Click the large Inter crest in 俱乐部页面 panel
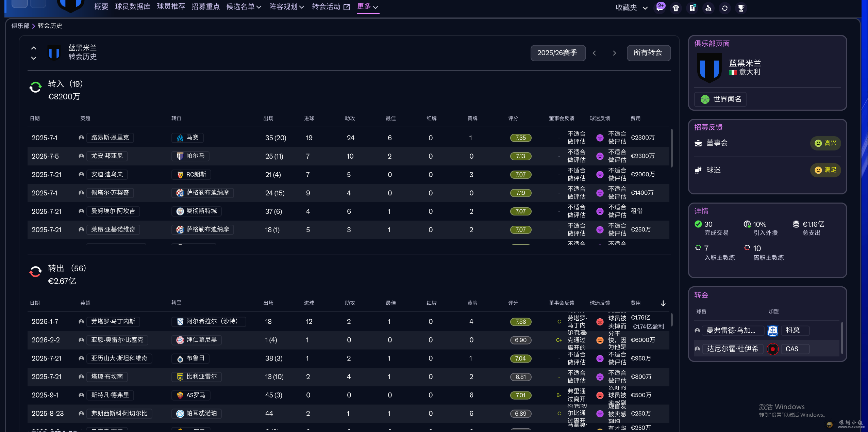Image resolution: width=868 pixels, height=432 pixels. 709,67
